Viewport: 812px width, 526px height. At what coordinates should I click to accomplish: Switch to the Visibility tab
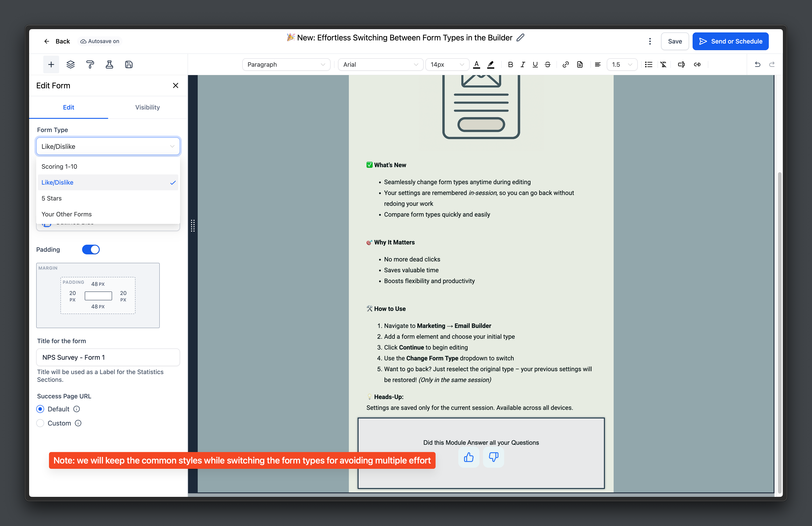[147, 107]
